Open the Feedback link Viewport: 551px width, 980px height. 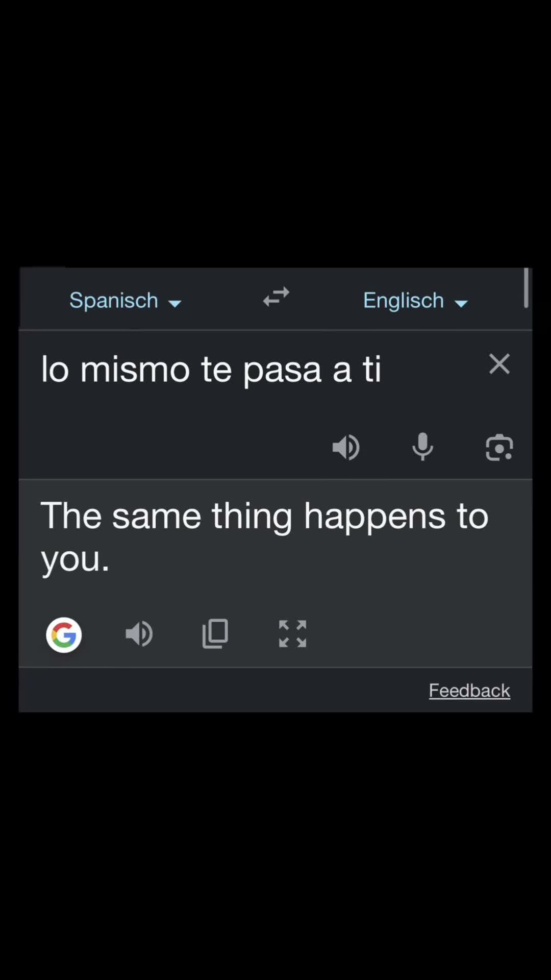click(x=469, y=691)
